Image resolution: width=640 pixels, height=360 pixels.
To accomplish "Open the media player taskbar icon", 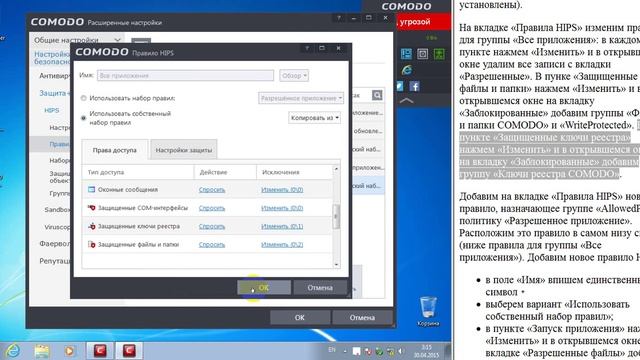I will pos(70,351).
